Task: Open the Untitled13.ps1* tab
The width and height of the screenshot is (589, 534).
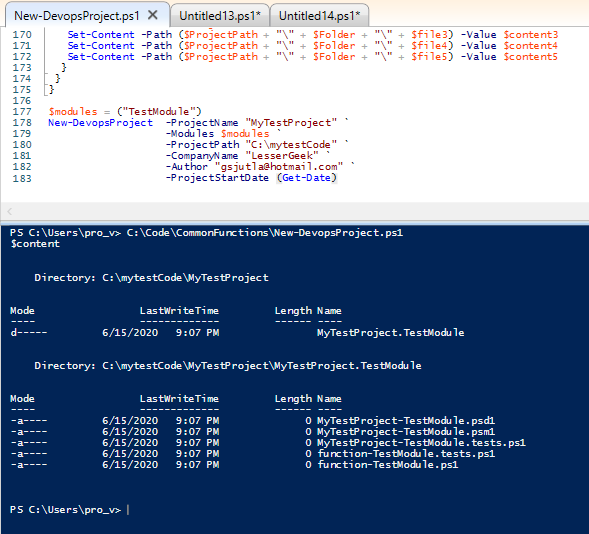Action: coord(220,16)
